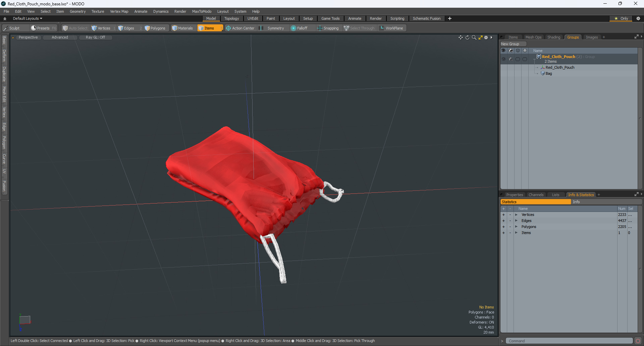Toggle Auto Select mode
This screenshot has width=644, height=346.
point(75,28)
